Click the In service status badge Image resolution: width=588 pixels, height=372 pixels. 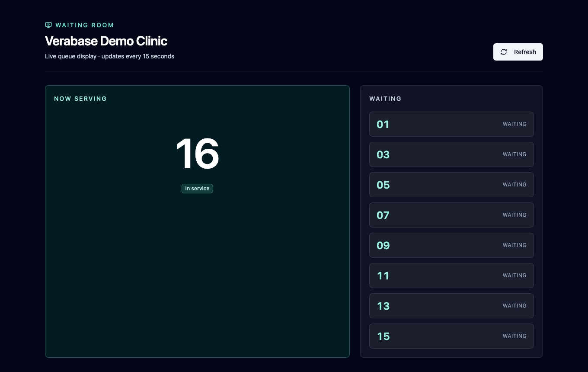pos(197,189)
